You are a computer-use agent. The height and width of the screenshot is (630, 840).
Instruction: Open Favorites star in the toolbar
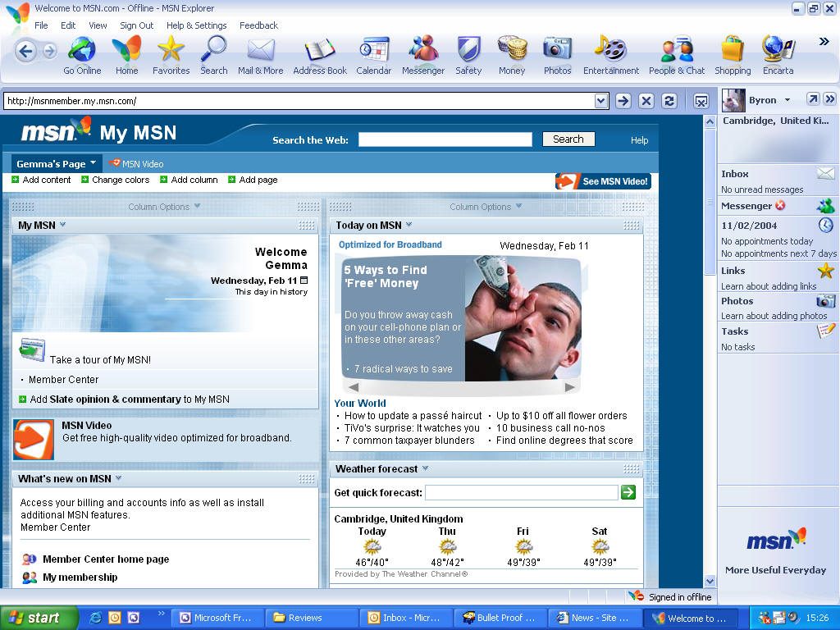tap(171, 50)
